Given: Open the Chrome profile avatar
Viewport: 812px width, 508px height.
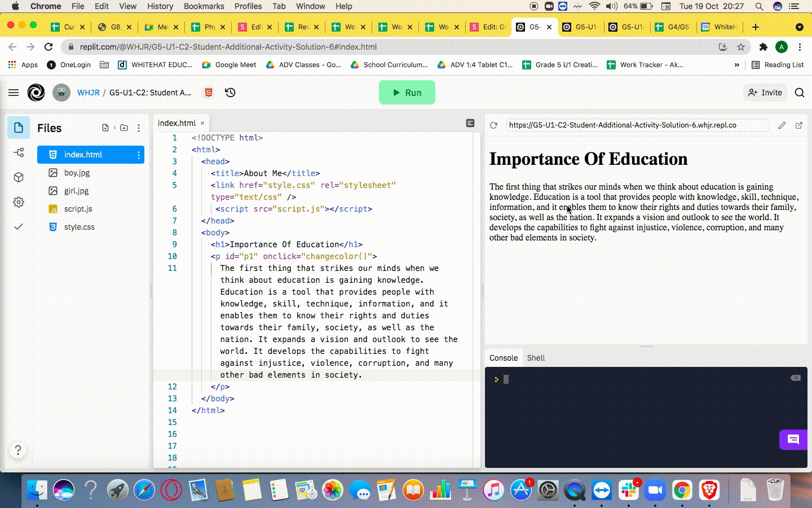Looking at the screenshot, I should (782, 47).
